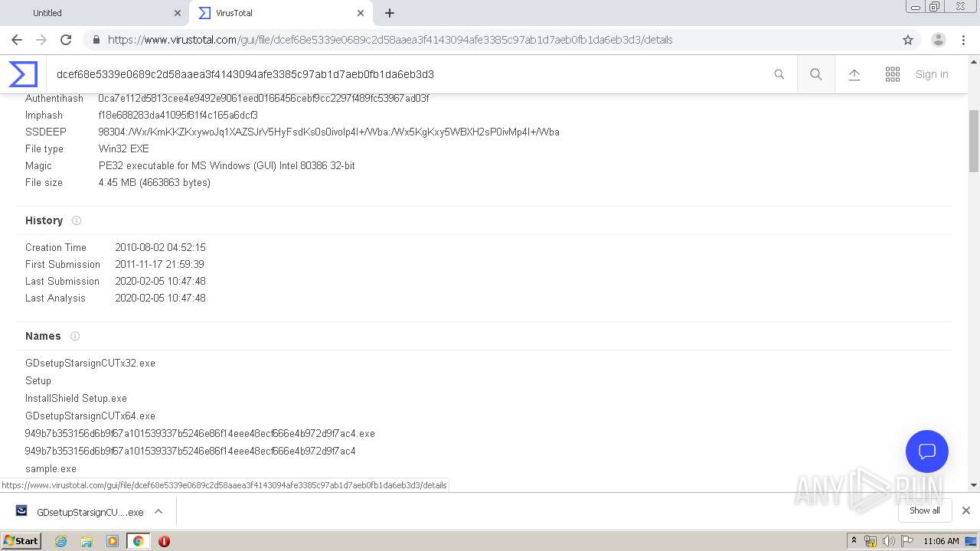Click Show all downloads button

coord(924,510)
